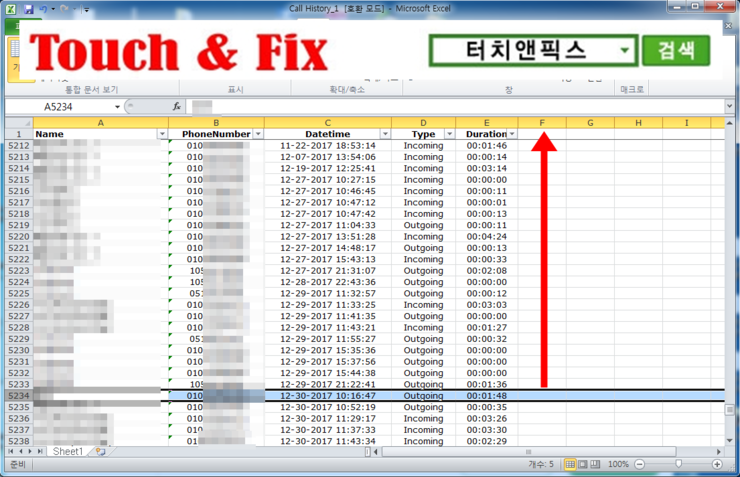Open the insert function fx button
This screenshot has height=477, width=740.
177,107
